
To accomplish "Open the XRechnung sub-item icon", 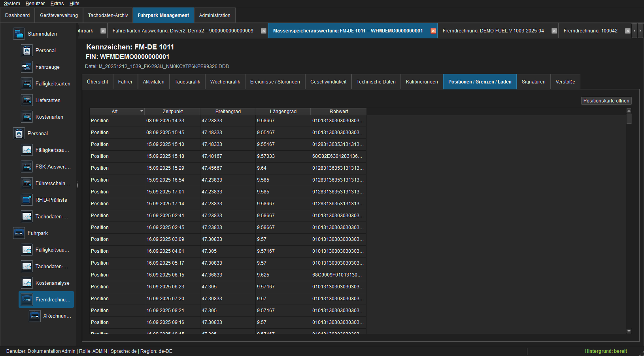I will 34,316.
